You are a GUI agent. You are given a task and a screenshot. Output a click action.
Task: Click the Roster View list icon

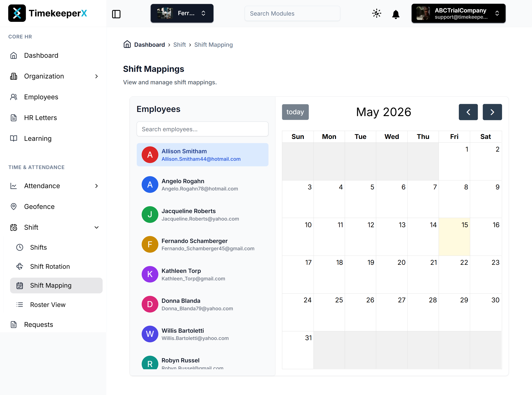pyautogui.click(x=20, y=305)
